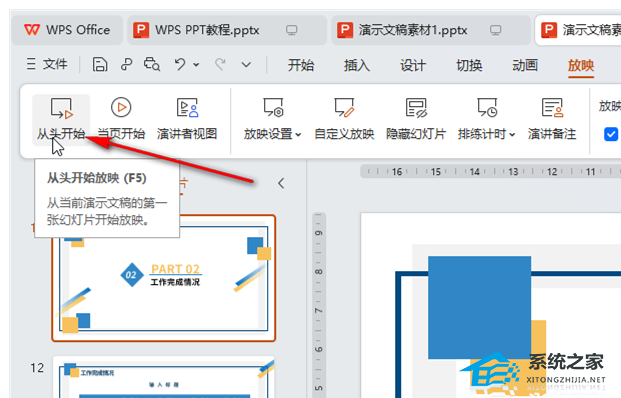Undo the last action
This screenshot has height=398, width=621.
point(180,64)
